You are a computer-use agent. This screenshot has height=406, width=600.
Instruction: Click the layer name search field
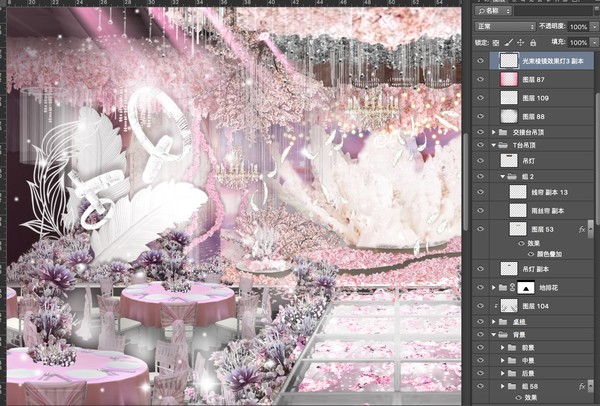tap(553, 11)
